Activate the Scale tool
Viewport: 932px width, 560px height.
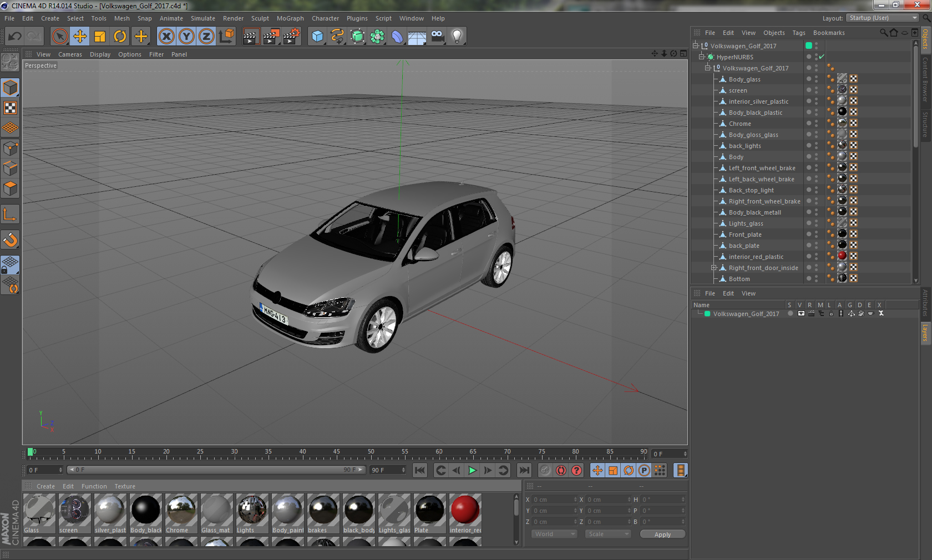point(100,37)
